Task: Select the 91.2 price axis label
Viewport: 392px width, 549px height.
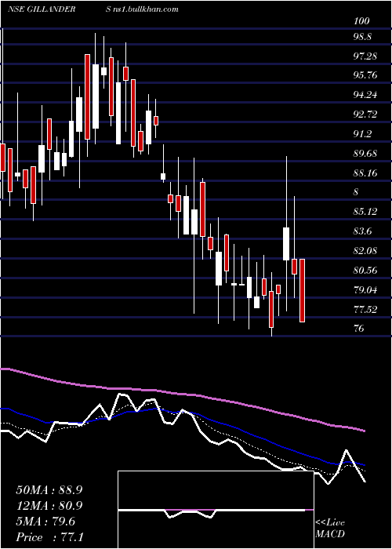Action: click(x=362, y=134)
